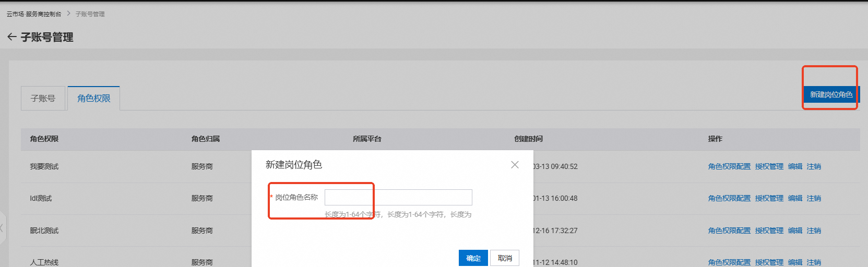Open 授权管理 for 我要测试
Screen dimensions: 868x267
coord(769,166)
